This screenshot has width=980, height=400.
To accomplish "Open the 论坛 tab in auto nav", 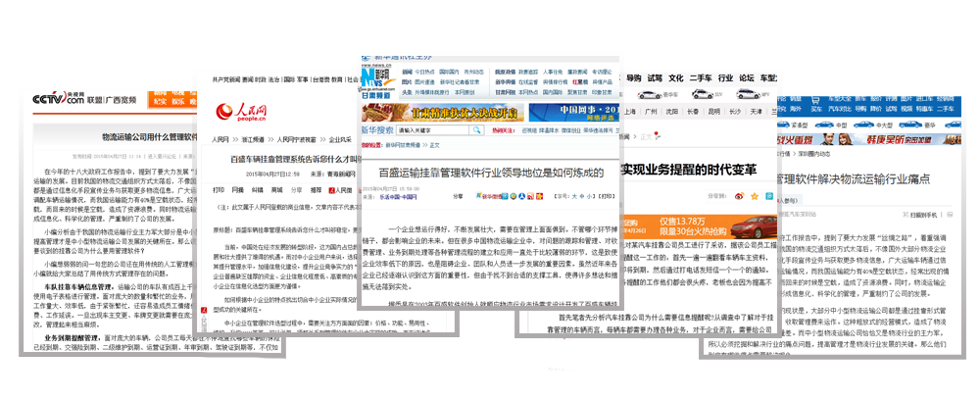I will (x=746, y=78).
